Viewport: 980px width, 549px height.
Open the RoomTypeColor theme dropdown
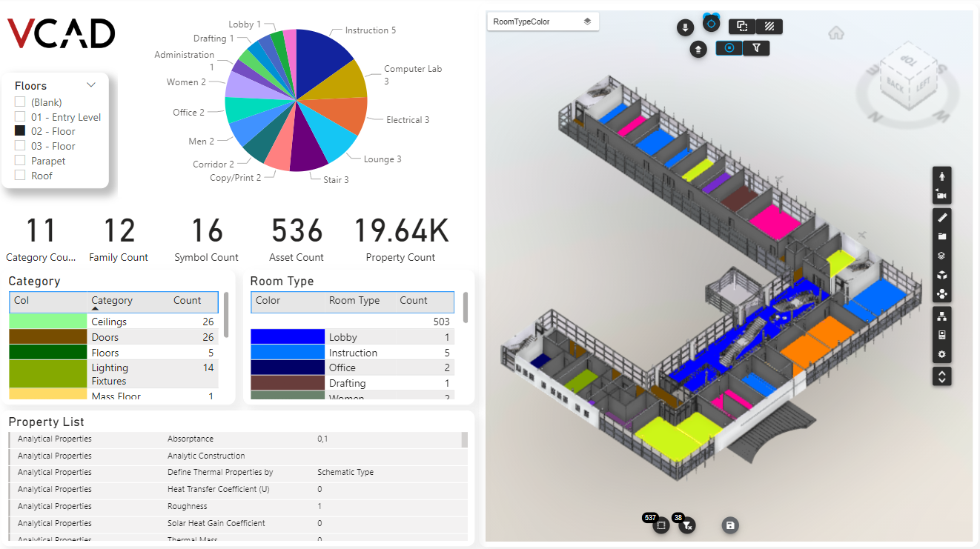(543, 21)
